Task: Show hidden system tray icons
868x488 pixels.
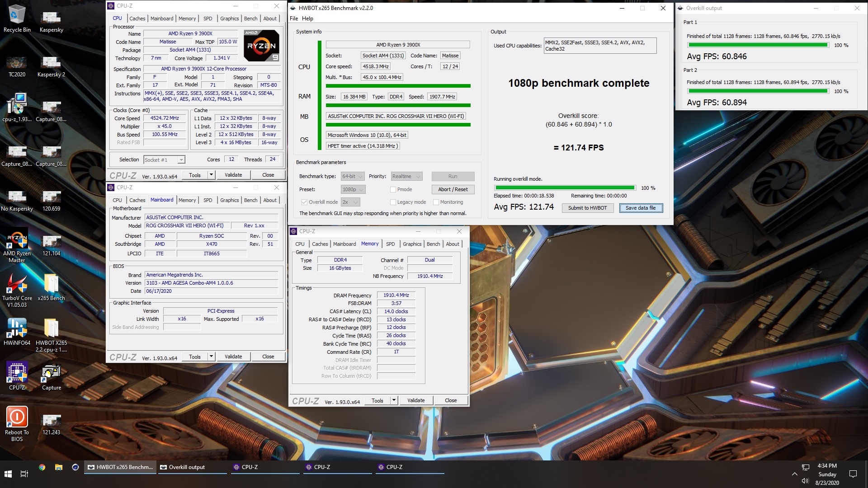Action: [794, 474]
